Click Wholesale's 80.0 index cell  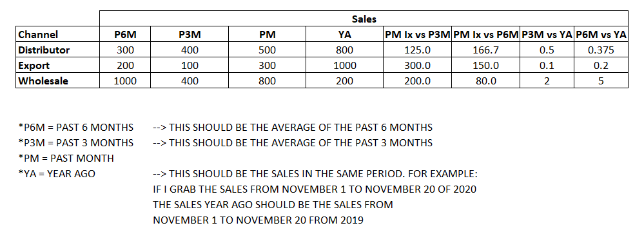click(486, 81)
